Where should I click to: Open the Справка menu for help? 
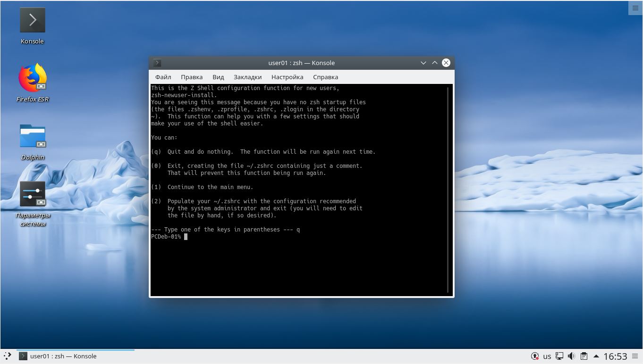[325, 77]
